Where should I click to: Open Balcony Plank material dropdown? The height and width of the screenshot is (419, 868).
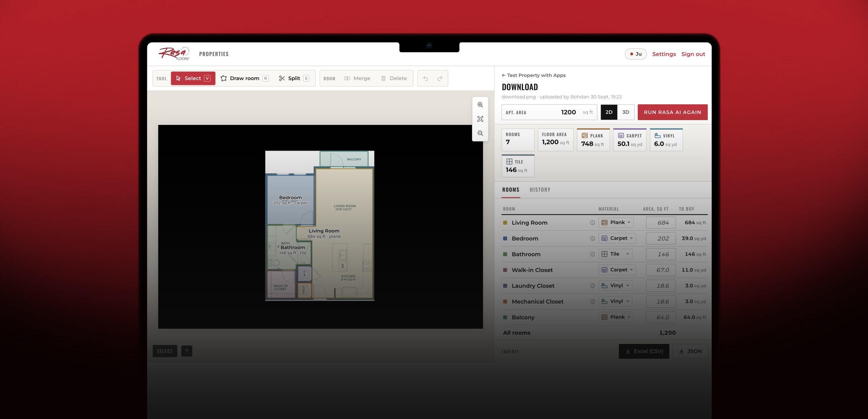click(x=616, y=317)
